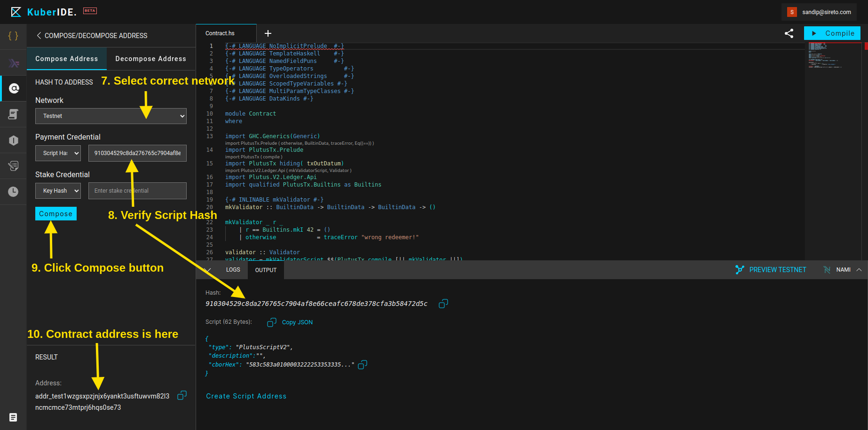Click Create Script Address link
This screenshot has width=868, height=430.
[246, 396]
